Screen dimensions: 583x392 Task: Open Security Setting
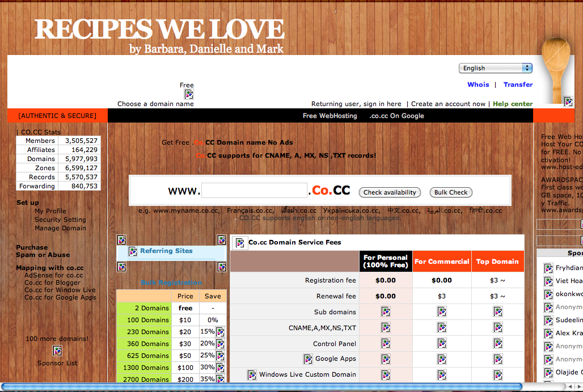point(60,220)
